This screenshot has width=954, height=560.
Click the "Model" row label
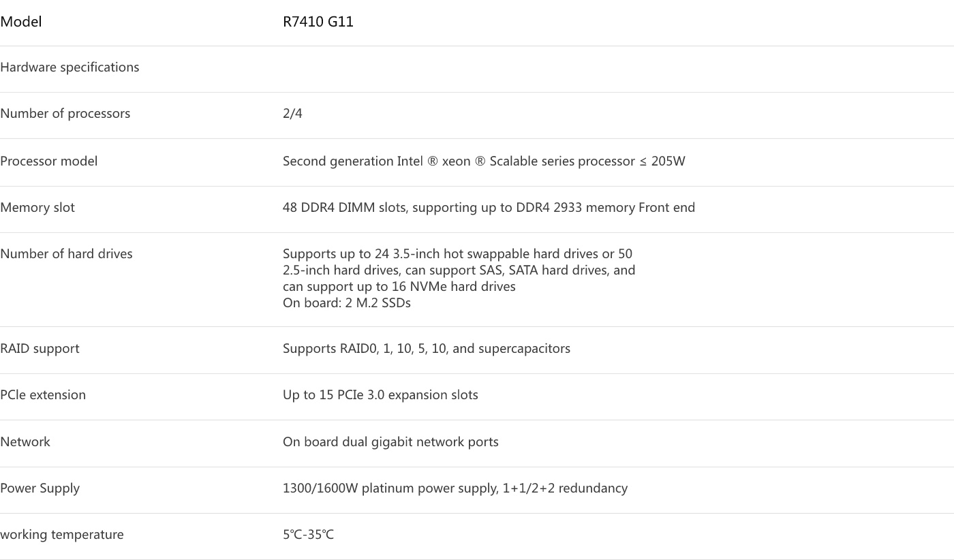tap(21, 22)
